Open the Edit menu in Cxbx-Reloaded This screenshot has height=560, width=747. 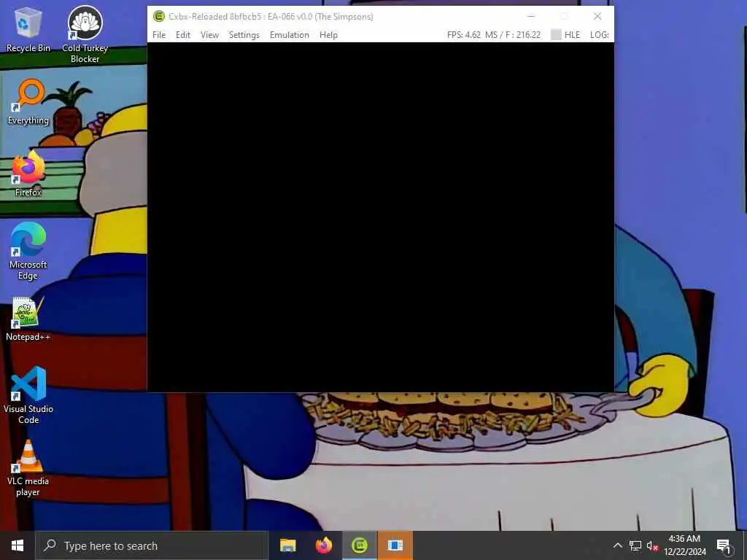point(183,35)
